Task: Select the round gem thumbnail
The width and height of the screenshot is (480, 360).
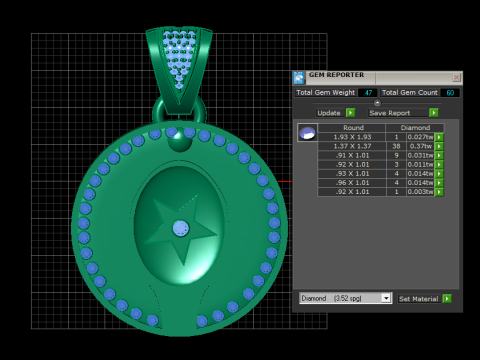Action: (307, 133)
